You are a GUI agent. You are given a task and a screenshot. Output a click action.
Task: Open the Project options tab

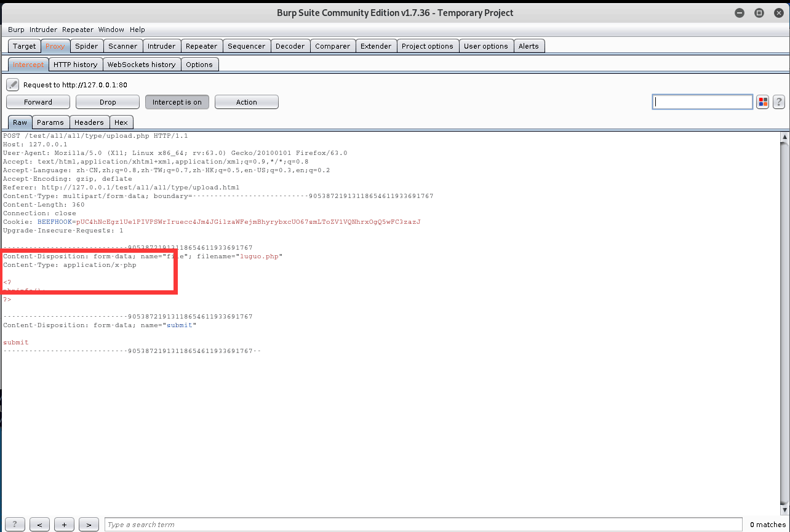428,46
